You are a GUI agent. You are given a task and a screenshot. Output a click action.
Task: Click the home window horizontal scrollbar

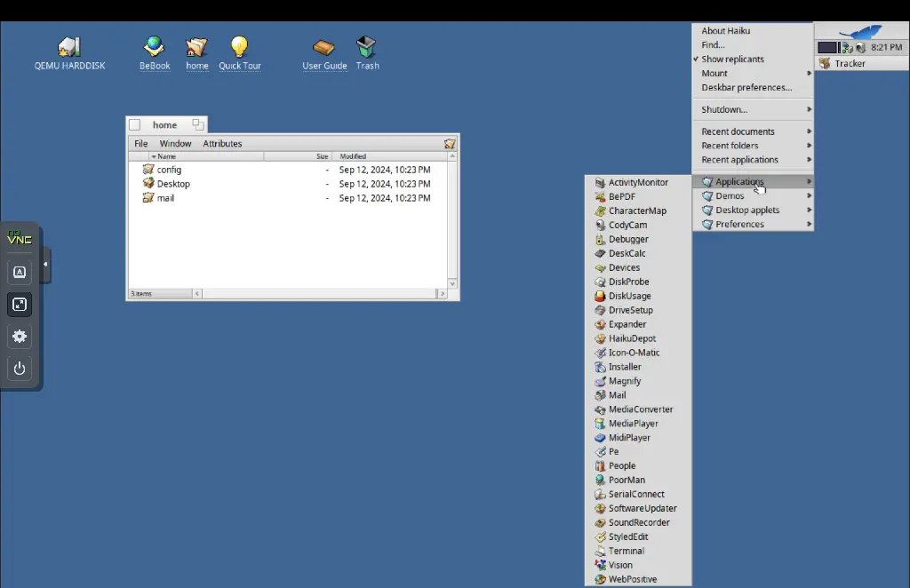coord(318,293)
